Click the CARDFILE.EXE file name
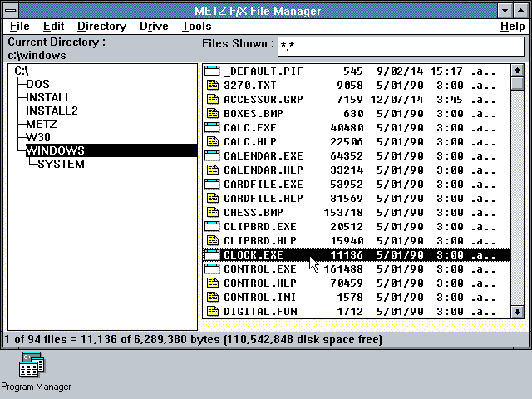The image size is (532, 399). tap(264, 184)
